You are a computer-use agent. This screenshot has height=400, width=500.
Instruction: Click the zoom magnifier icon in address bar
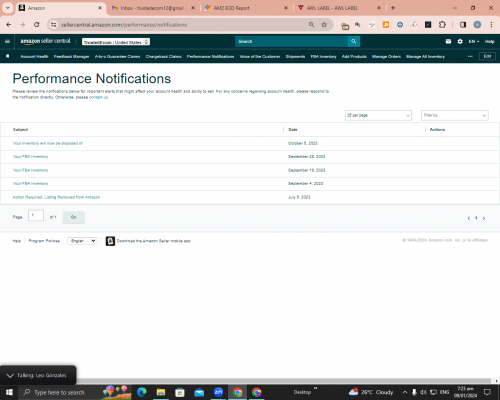[x=311, y=25]
